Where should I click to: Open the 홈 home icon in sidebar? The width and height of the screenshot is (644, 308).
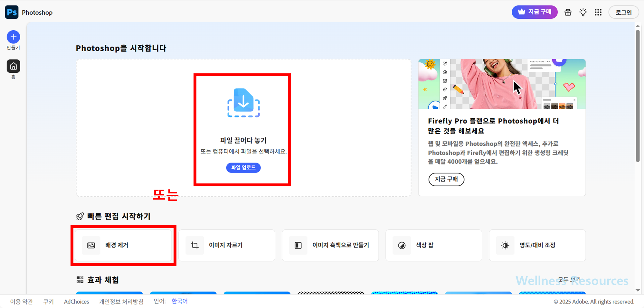click(x=13, y=66)
